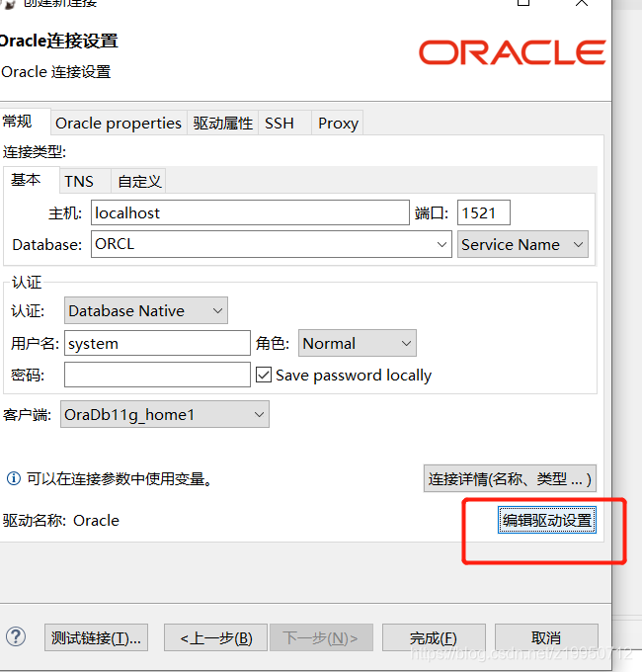Cancel the dialog with 取消 button
This screenshot has height=672, width=642.
click(546, 637)
